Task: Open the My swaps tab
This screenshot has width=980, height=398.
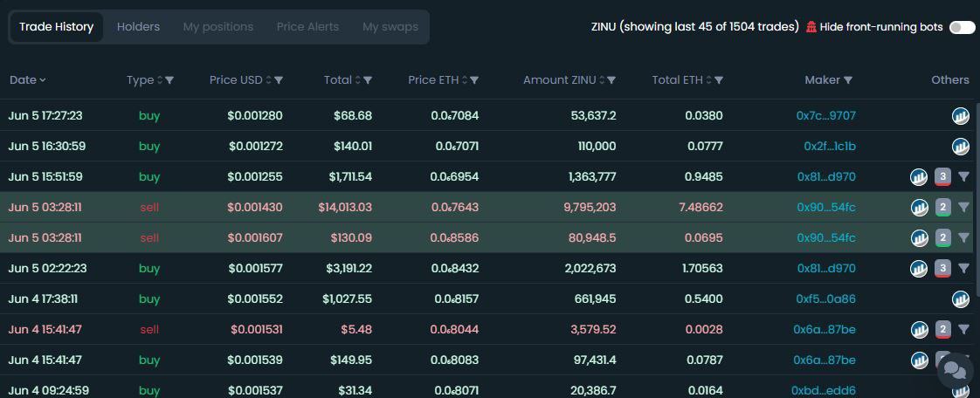Action: (x=390, y=27)
